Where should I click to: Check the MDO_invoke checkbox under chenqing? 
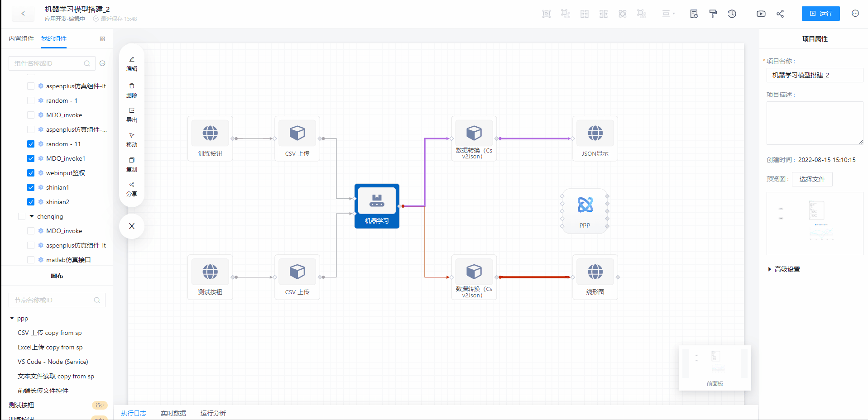click(31, 231)
